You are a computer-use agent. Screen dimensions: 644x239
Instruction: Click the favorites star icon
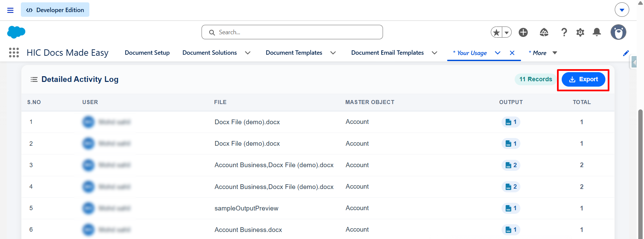click(497, 32)
